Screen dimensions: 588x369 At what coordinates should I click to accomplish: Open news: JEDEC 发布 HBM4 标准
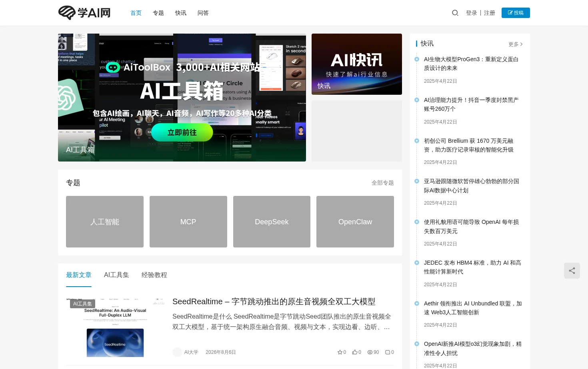[472, 267]
